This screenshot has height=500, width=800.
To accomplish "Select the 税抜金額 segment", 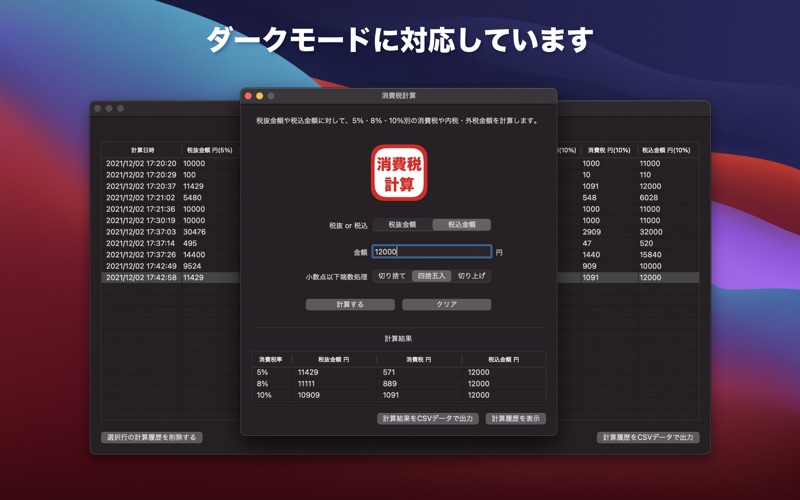I will tap(402, 225).
